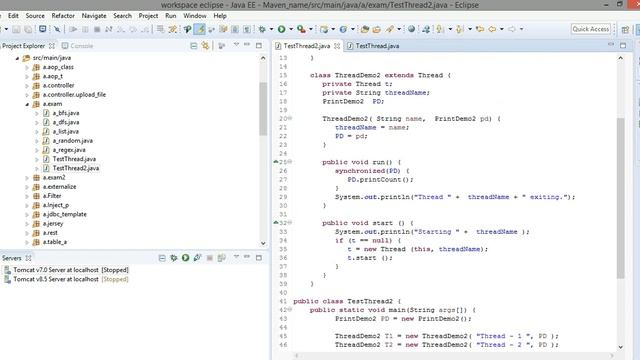Start server in debug mode icon
The width and height of the screenshot is (640, 360).
point(174,258)
